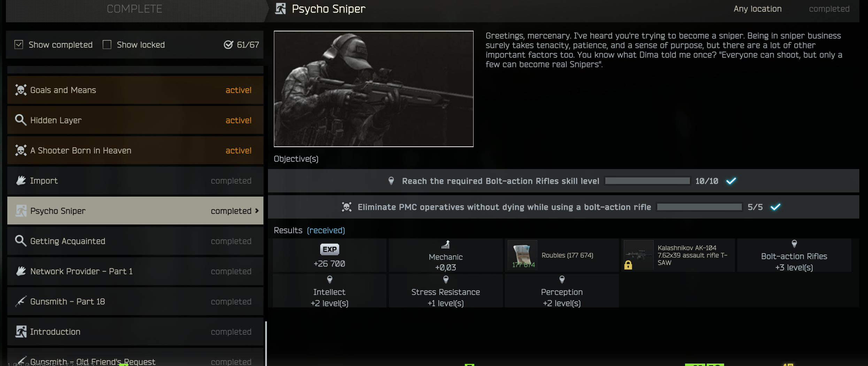Click the completed status in quest header
This screenshot has height=366, width=868.
(829, 9)
